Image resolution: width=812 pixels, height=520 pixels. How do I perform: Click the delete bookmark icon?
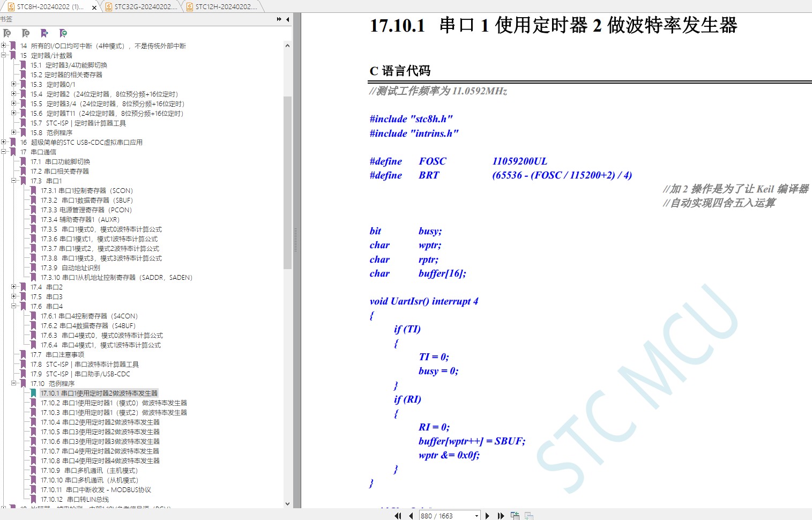(7, 33)
